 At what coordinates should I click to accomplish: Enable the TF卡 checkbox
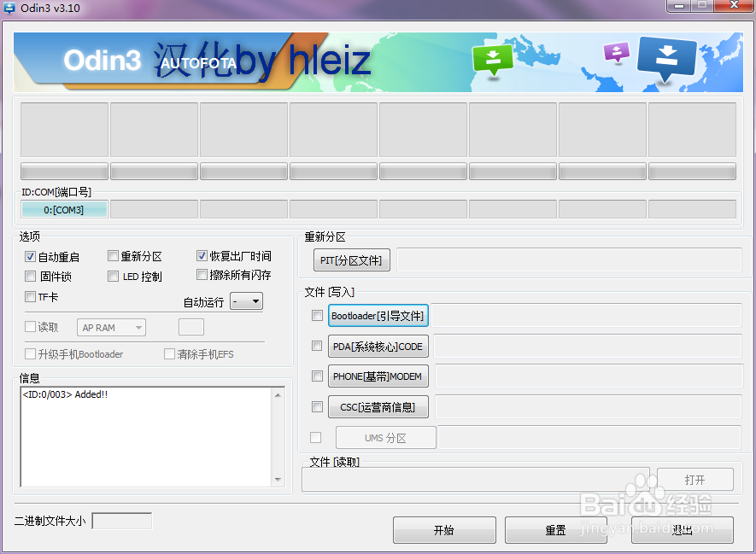[31, 297]
